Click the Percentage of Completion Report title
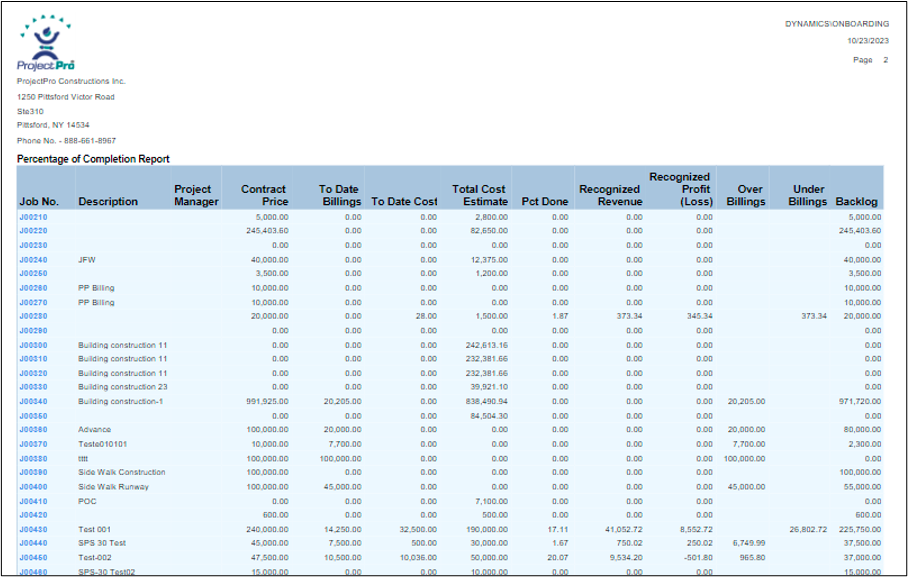Viewport: 908px width, 577px height. point(93,159)
